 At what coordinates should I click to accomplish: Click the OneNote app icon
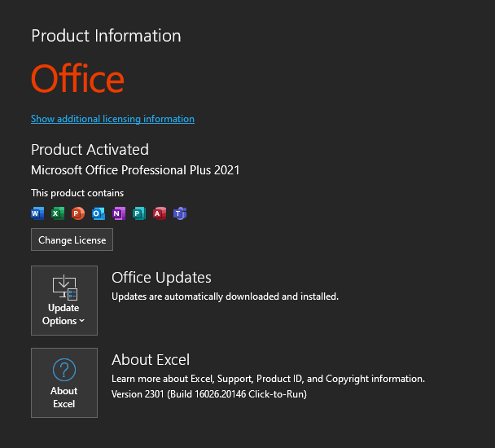[119, 213]
